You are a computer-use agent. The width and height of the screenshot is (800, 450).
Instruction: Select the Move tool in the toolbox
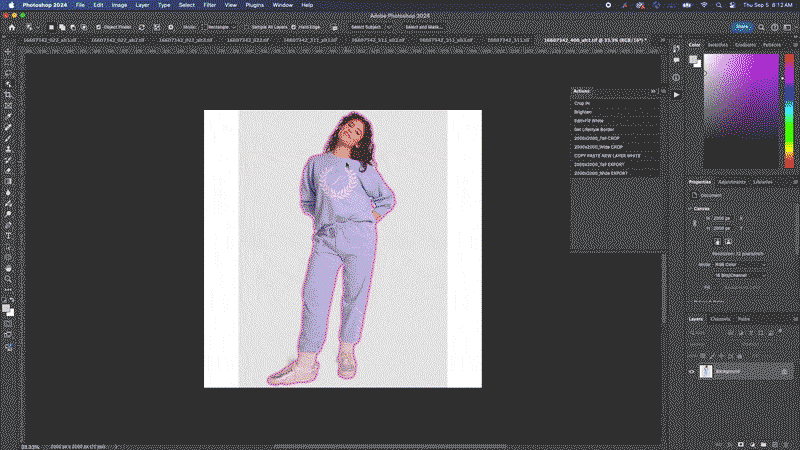point(8,52)
